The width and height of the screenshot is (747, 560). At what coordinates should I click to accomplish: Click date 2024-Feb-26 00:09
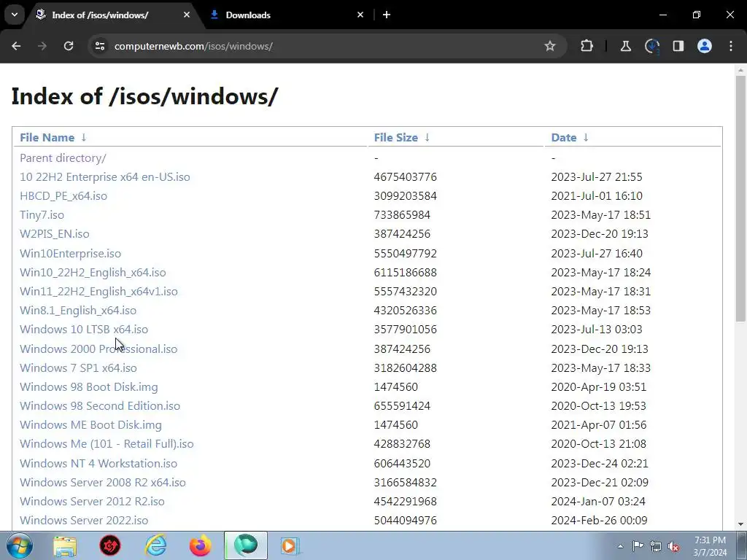click(600, 521)
